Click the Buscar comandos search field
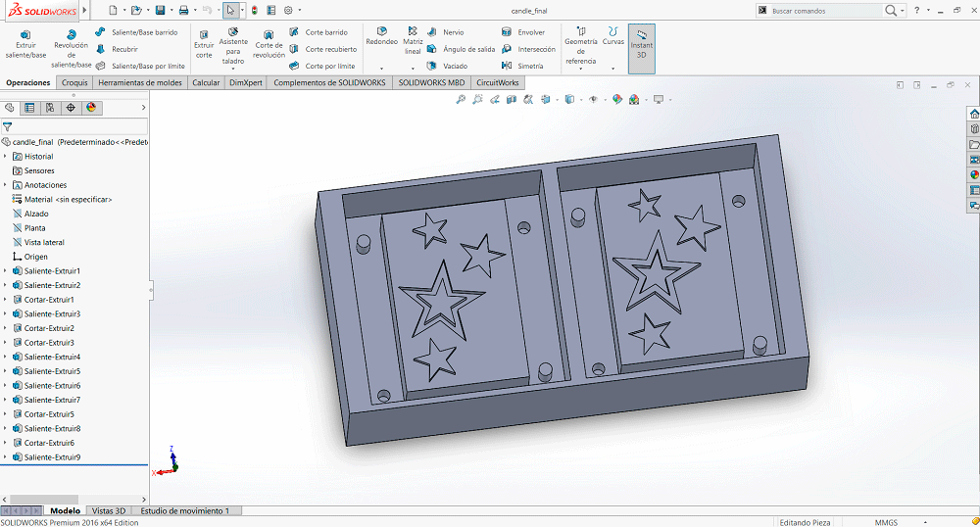Image resolution: width=980 pixels, height=527 pixels. [825, 11]
